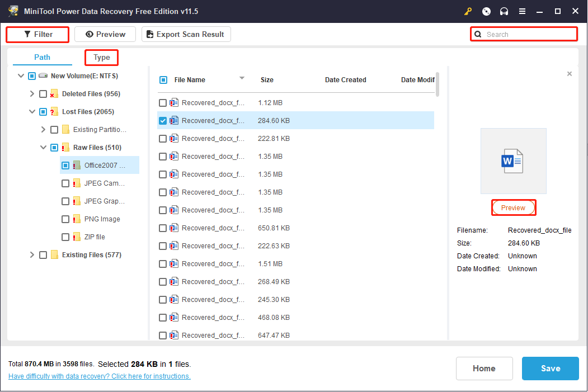Click the headset support icon

[x=503, y=11]
